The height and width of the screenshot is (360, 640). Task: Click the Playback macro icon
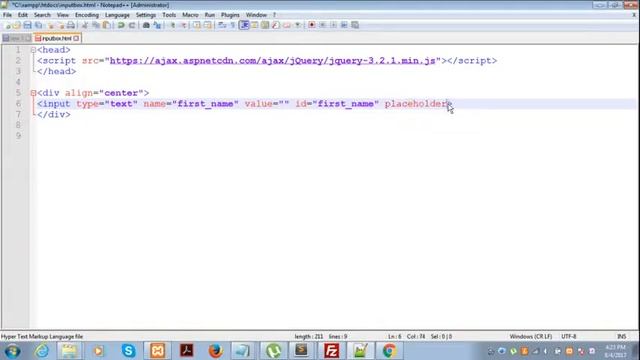point(333,25)
